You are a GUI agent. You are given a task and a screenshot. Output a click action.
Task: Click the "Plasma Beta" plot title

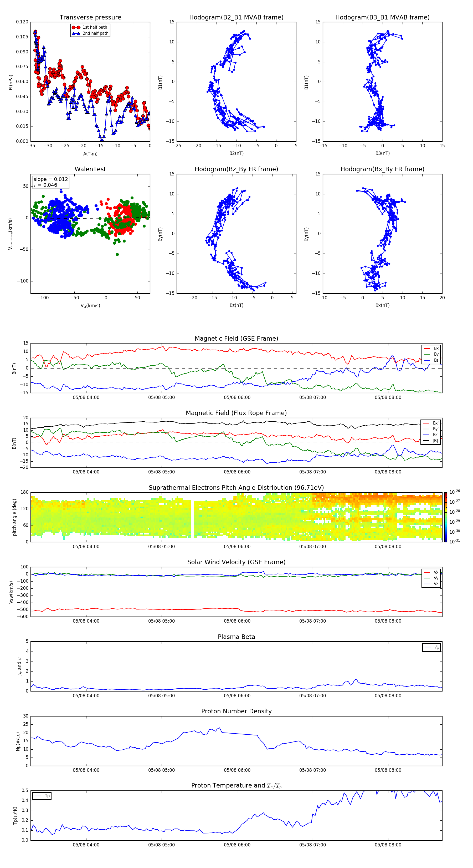(236, 637)
